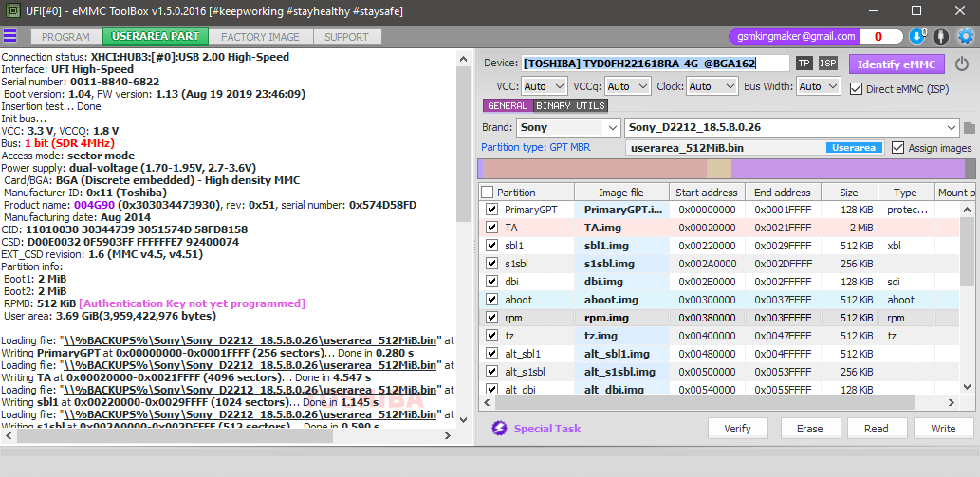Click the Erase button
The width and height of the screenshot is (980, 477).
[x=810, y=429]
